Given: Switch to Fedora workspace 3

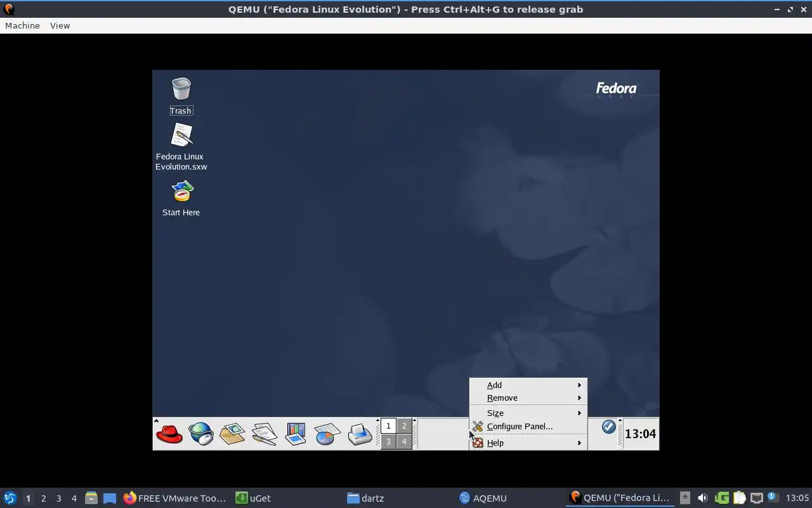Looking at the screenshot, I should pyautogui.click(x=388, y=441).
